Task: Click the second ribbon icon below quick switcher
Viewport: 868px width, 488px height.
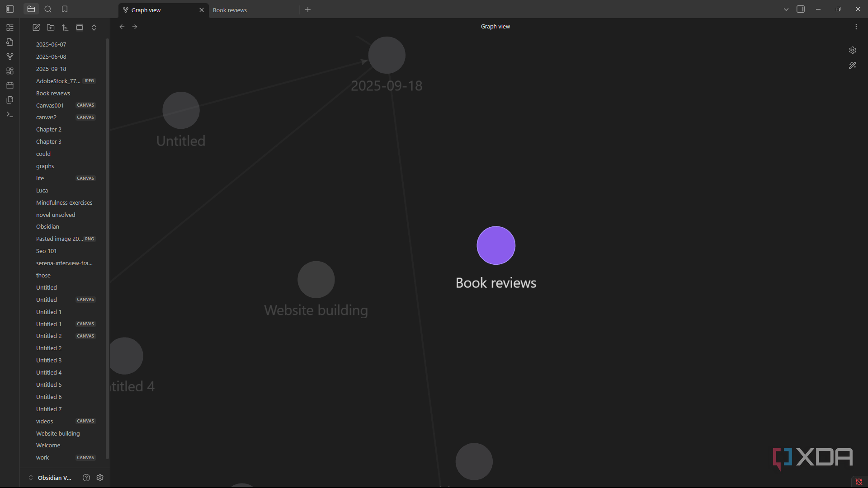Action: 10,42
